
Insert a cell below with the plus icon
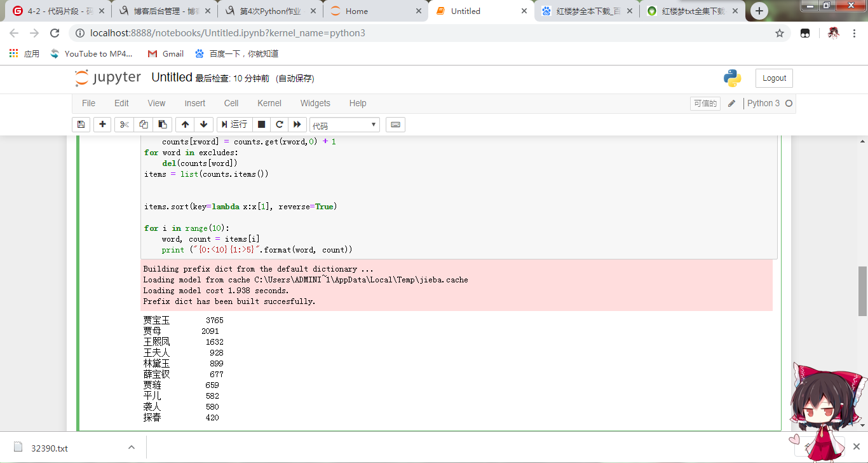[102, 125]
